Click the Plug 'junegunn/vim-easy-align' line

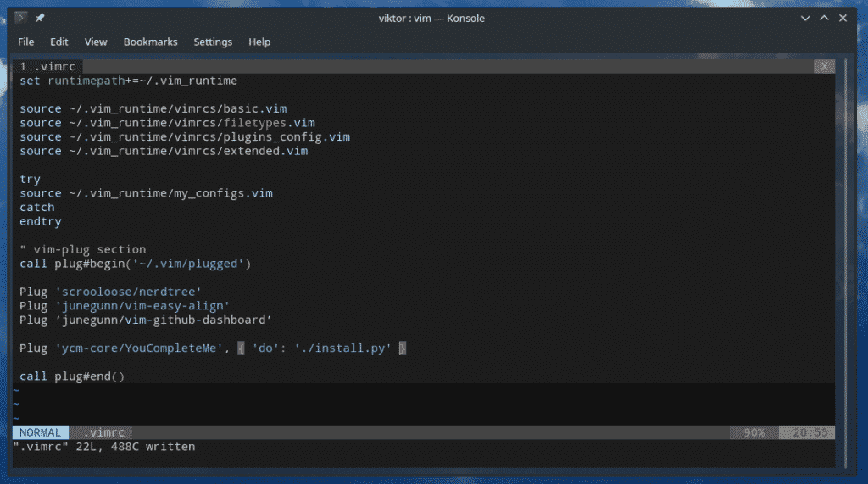tap(125, 306)
